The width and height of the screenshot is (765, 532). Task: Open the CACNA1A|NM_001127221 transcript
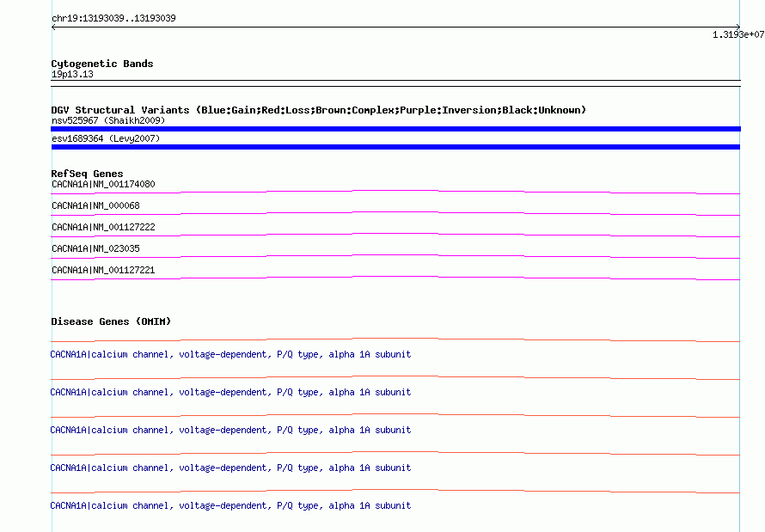(103, 270)
